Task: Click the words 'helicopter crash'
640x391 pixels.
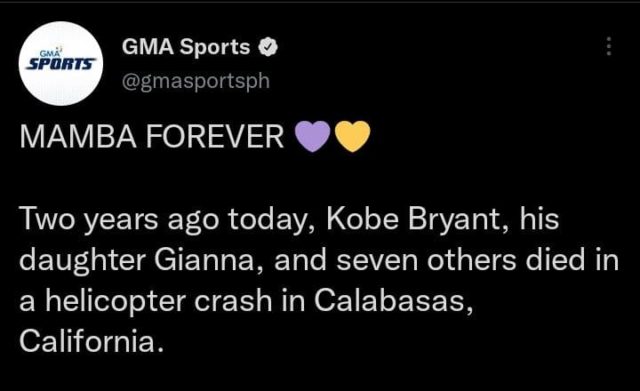Action: pyautogui.click(x=158, y=301)
